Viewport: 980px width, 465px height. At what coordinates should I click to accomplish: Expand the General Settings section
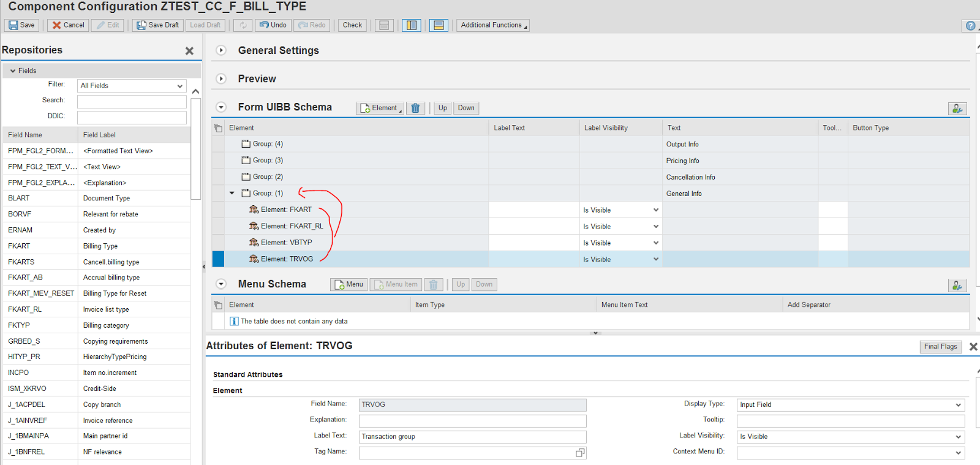[221, 50]
